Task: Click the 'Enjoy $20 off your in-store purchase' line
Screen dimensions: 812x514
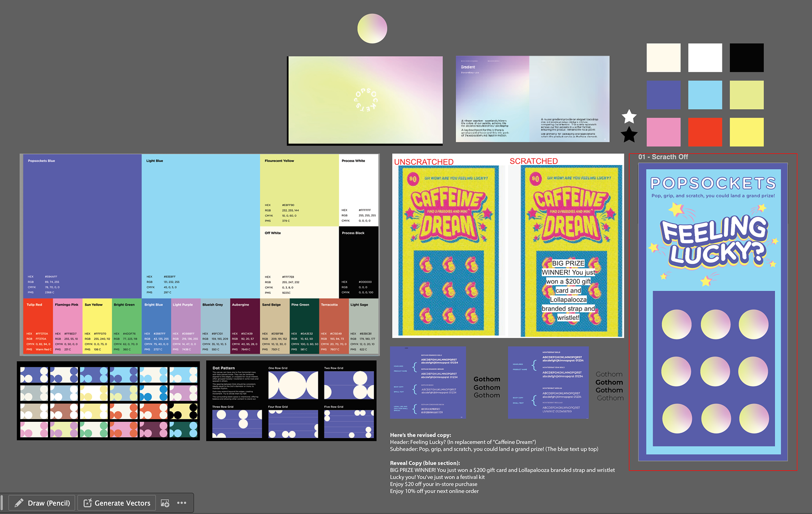Action: coord(433,484)
